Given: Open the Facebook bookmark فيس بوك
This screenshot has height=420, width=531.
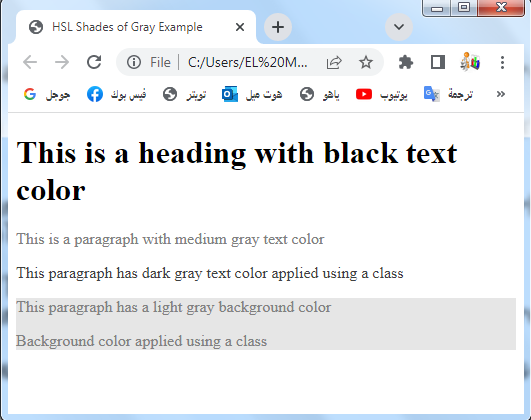Looking at the screenshot, I should click(116, 94).
